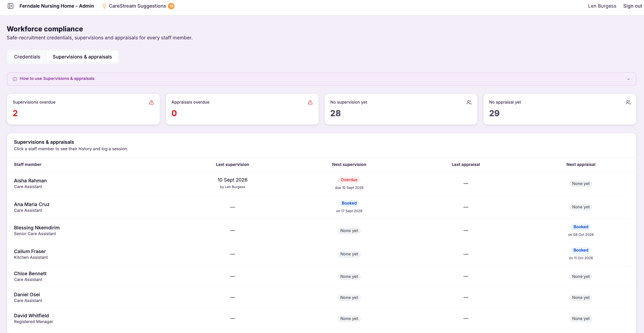This screenshot has width=644, height=333.
Task: Select the Supervisions & appraisals tab
Action: tap(82, 57)
